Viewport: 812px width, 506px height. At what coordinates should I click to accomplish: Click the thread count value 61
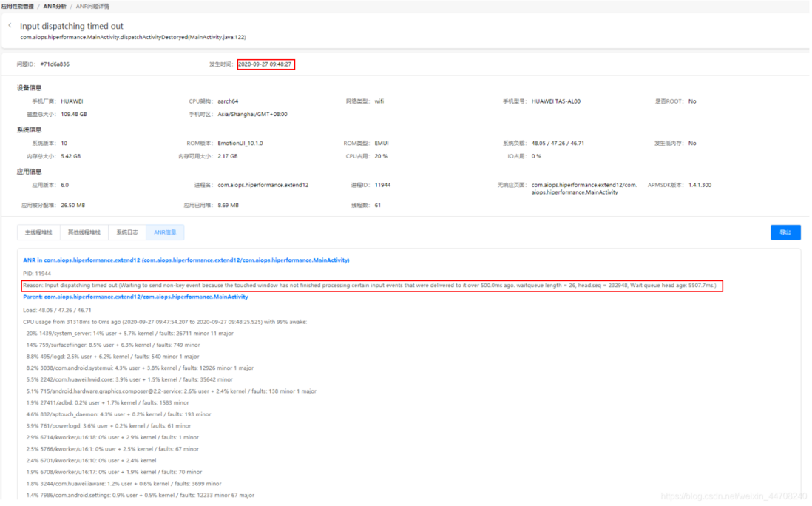[378, 206]
